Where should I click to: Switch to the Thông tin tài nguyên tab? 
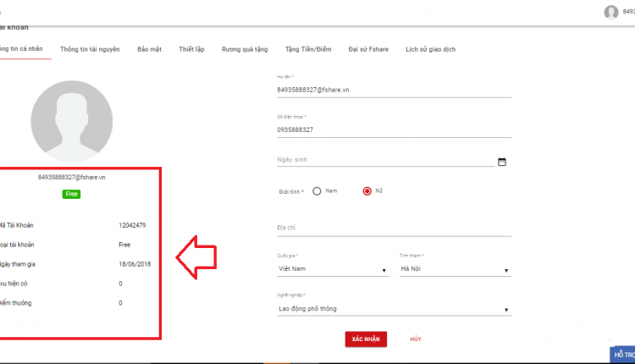(x=90, y=49)
